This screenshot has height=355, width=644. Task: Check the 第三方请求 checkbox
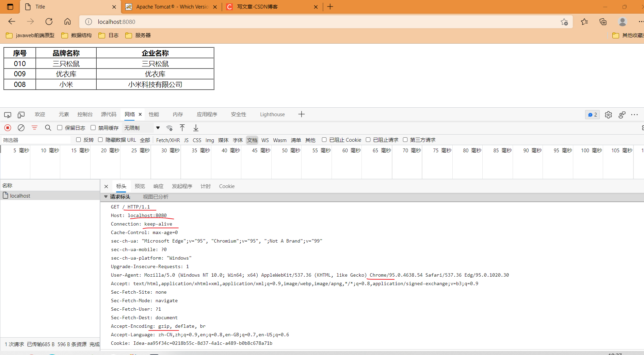(405, 140)
